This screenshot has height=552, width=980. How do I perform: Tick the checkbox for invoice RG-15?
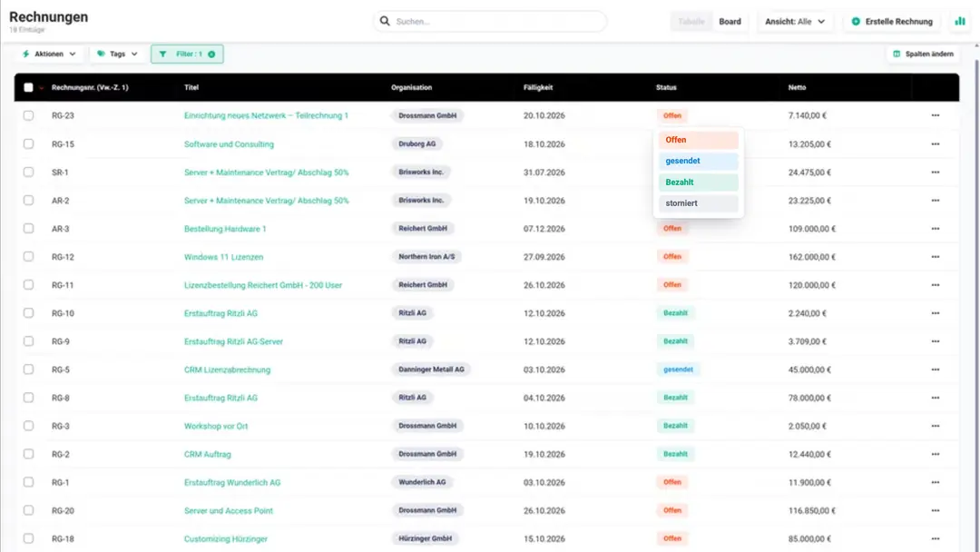pos(29,143)
